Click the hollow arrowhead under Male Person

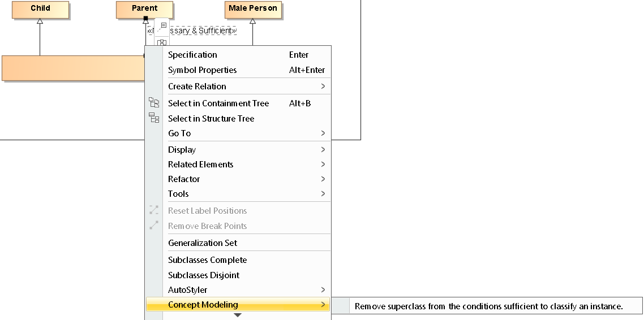coord(252,21)
